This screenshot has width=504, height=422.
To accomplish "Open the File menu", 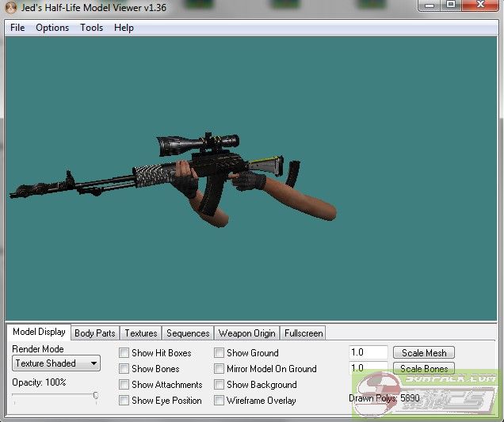I will (x=17, y=28).
